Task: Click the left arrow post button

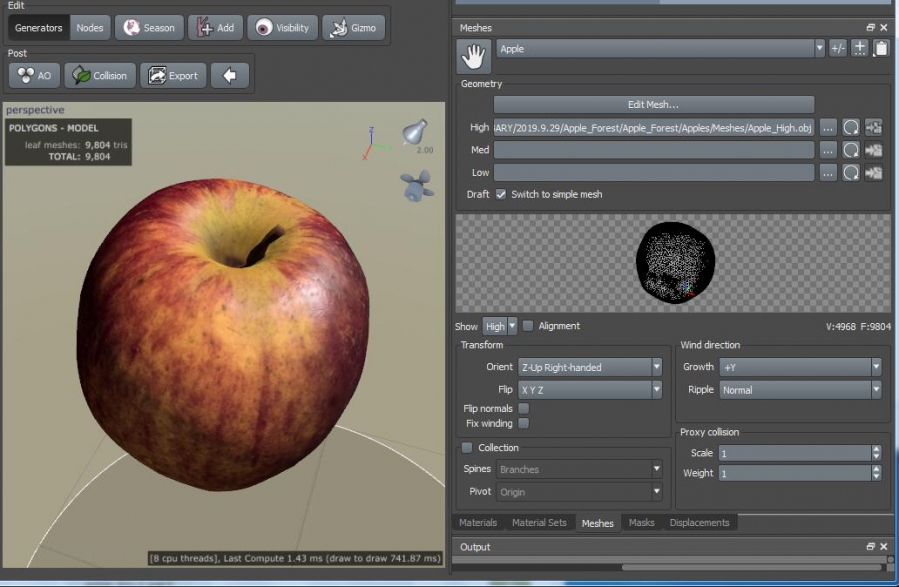Action: click(230, 76)
